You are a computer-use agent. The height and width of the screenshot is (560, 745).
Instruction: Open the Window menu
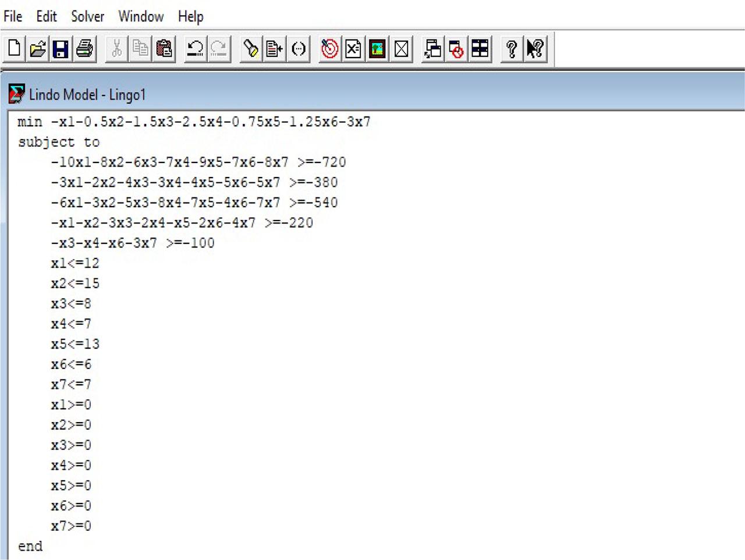click(x=141, y=16)
